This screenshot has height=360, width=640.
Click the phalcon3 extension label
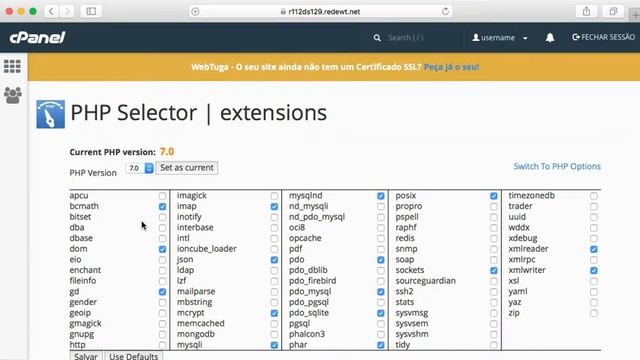click(307, 334)
